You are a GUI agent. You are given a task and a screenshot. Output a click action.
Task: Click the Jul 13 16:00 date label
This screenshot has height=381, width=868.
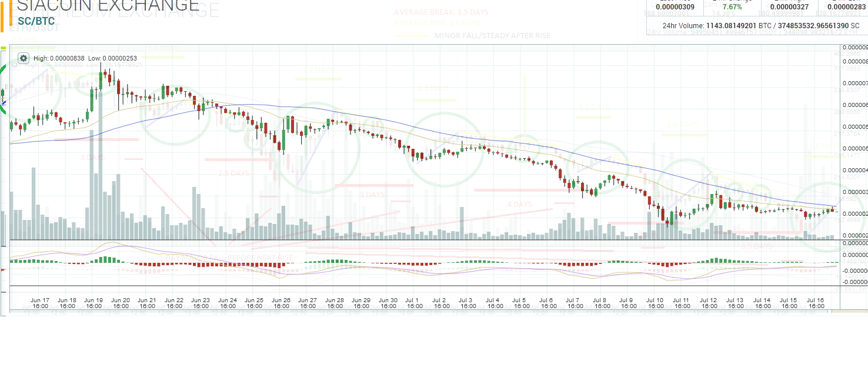click(735, 303)
